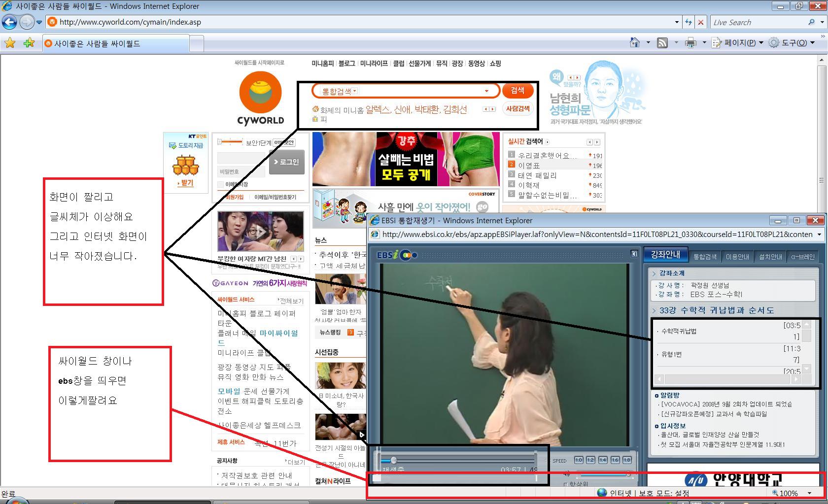
Task: Click the IE Forward arrow button
Action: (x=27, y=22)
